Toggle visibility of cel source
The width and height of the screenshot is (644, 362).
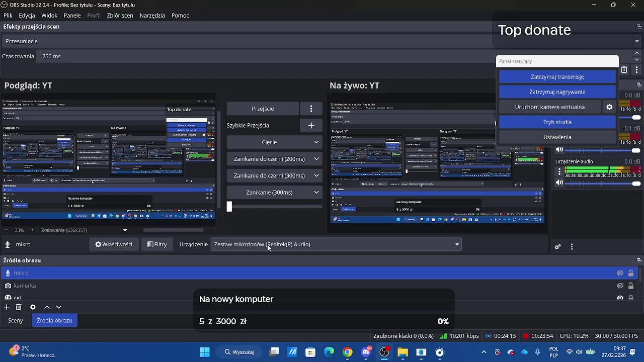620,298
